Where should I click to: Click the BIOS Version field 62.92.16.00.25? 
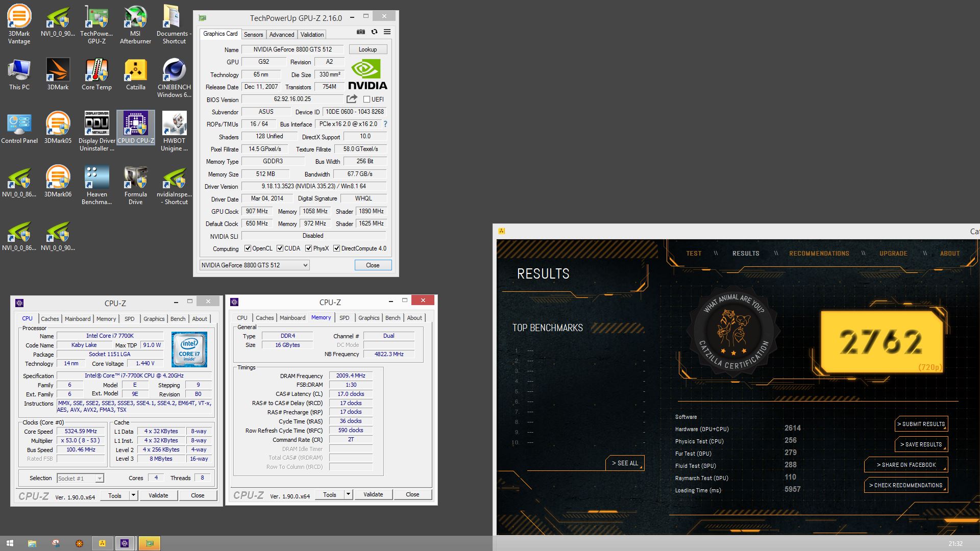click(292, 99)
